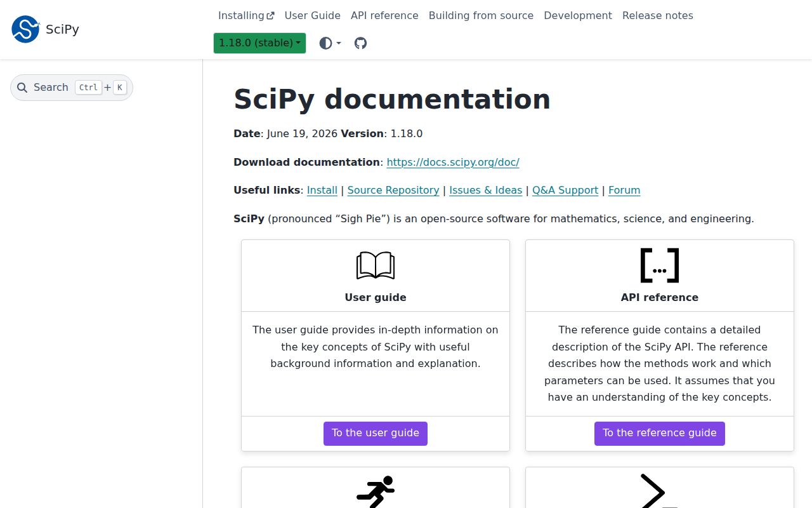Click the To the reference guide button

click(660, 433)
